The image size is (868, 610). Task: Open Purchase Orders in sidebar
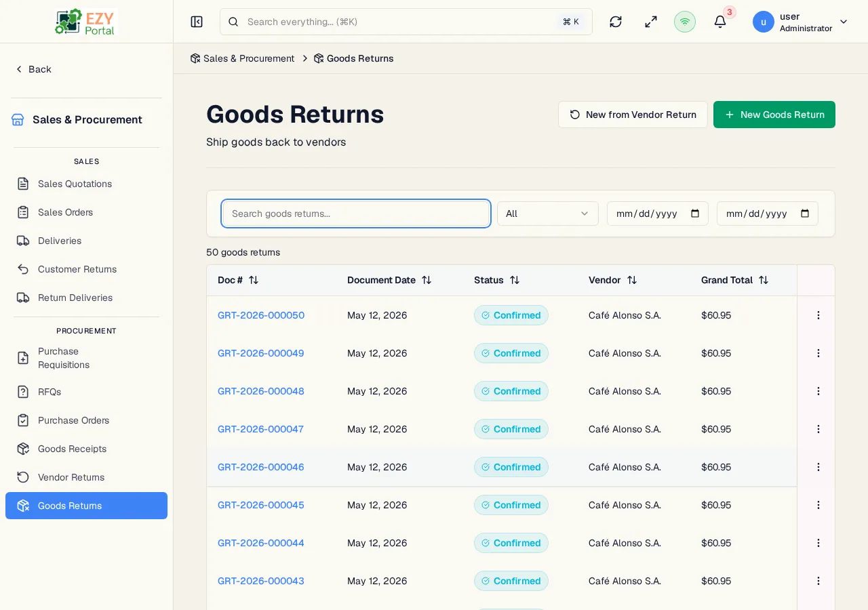[x=87, y=420]
